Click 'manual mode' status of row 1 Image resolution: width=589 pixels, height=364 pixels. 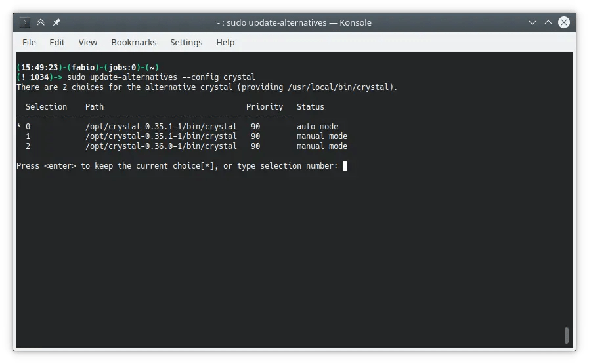click(x=322, y=136)
